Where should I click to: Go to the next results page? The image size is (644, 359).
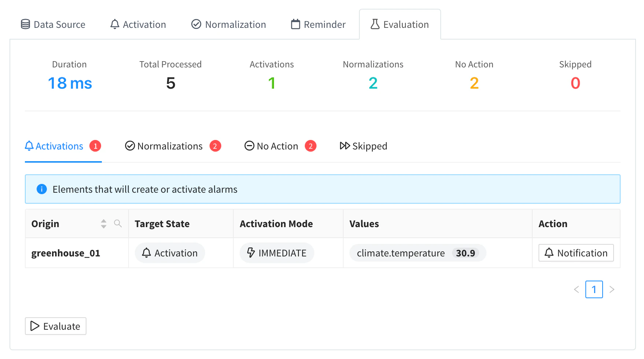click(x=612, y=289)
